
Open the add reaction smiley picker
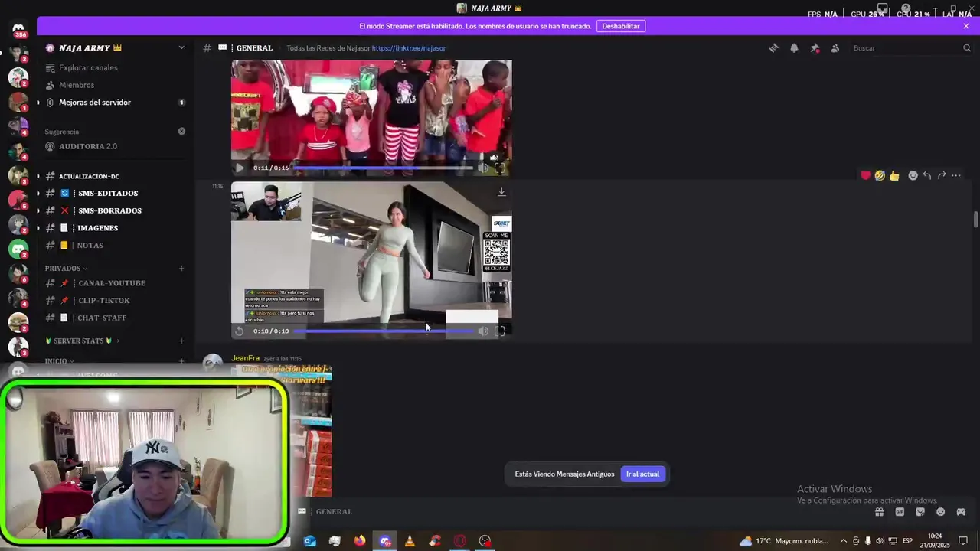coord(913,175)
